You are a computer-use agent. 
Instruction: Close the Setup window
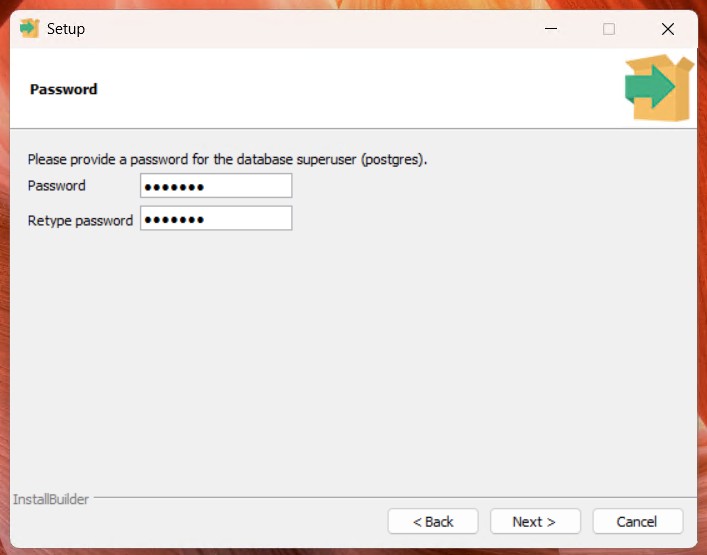tap(668, 29)
